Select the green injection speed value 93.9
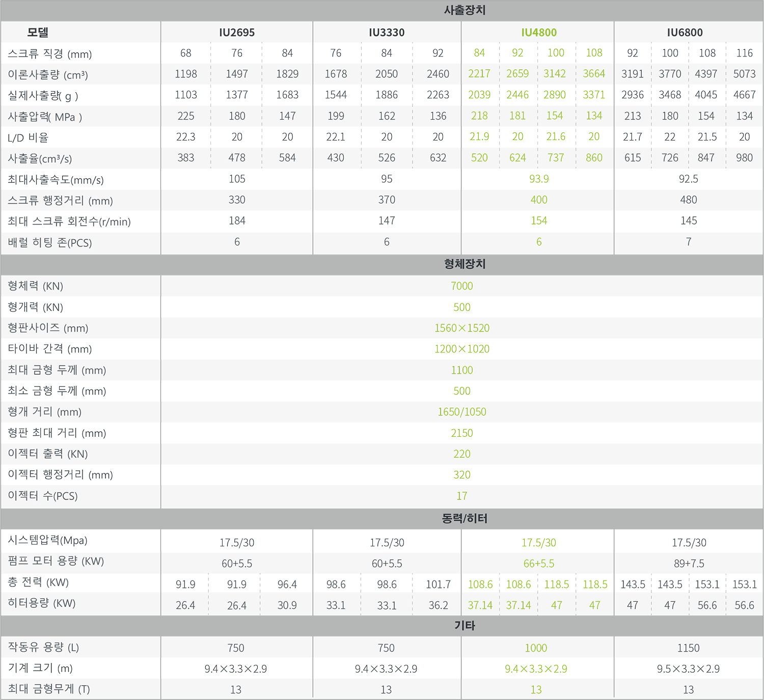The image size is (764, 700). 539,179
